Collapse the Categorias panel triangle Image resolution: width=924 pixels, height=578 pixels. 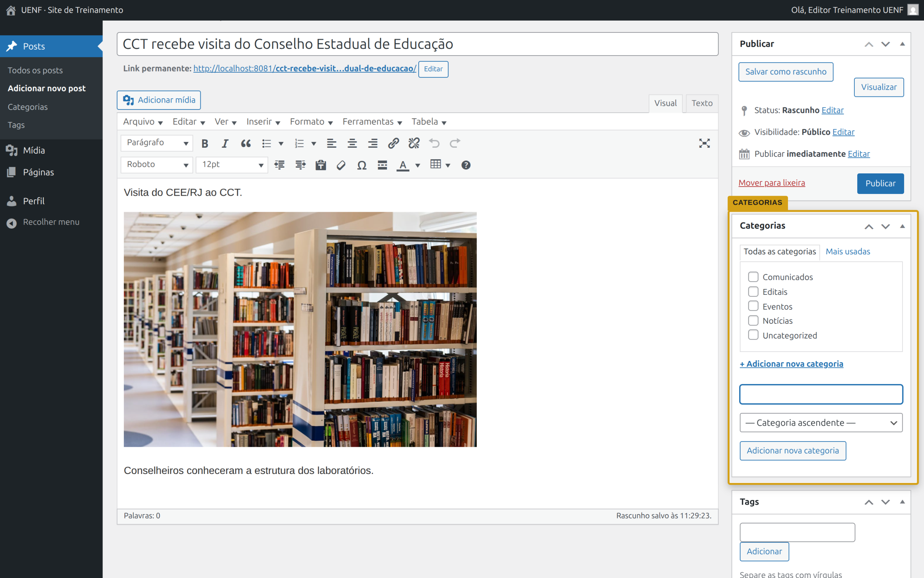(x=902, y=226)
